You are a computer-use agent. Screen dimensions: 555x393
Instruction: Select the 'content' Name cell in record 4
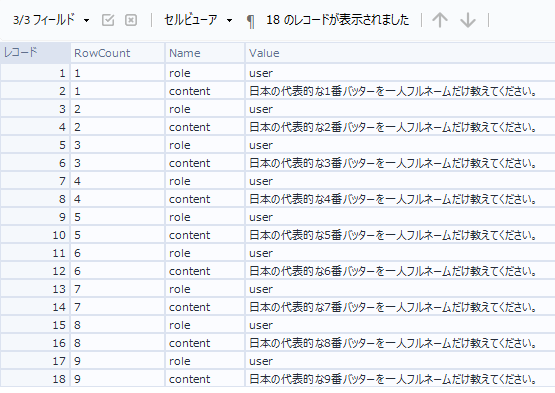click(x=205, y=127)
